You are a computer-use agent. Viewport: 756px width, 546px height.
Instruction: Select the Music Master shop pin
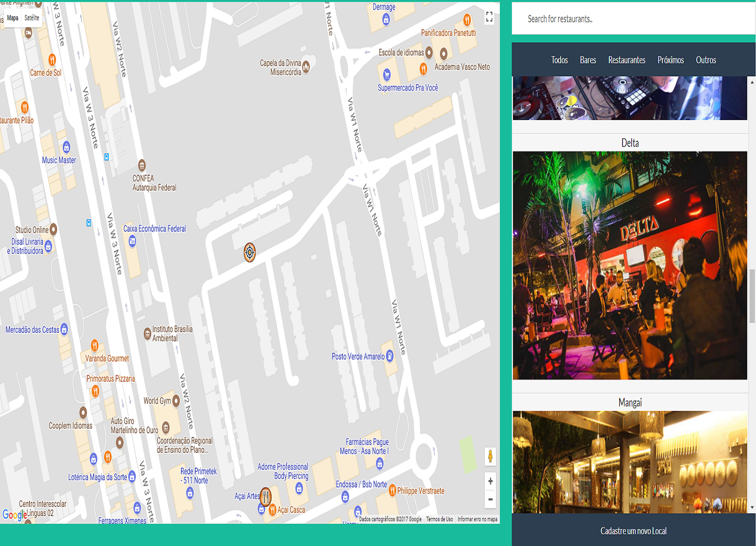pos(66,147)
